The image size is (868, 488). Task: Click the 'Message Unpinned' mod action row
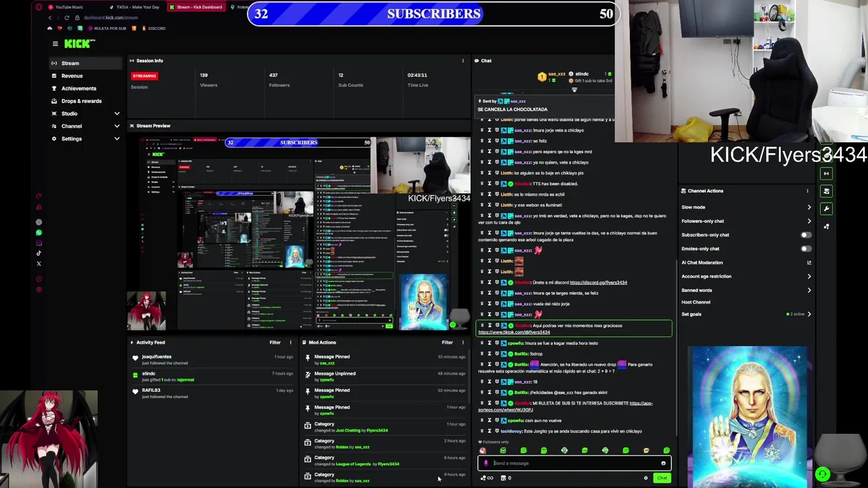tap(385, 377)
